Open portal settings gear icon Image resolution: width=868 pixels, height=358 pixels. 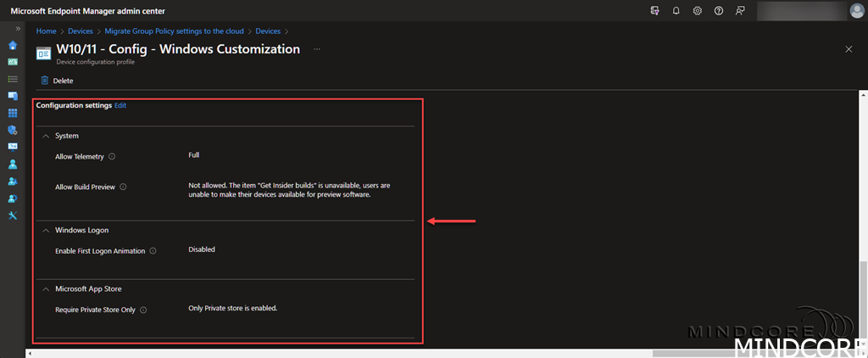(x=697, y=10)
